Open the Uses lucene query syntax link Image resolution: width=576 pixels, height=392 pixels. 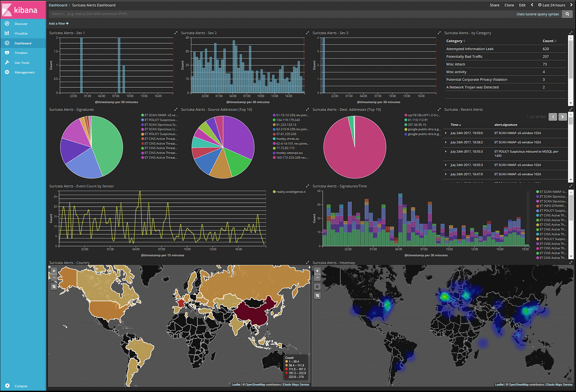coord(538,14)
